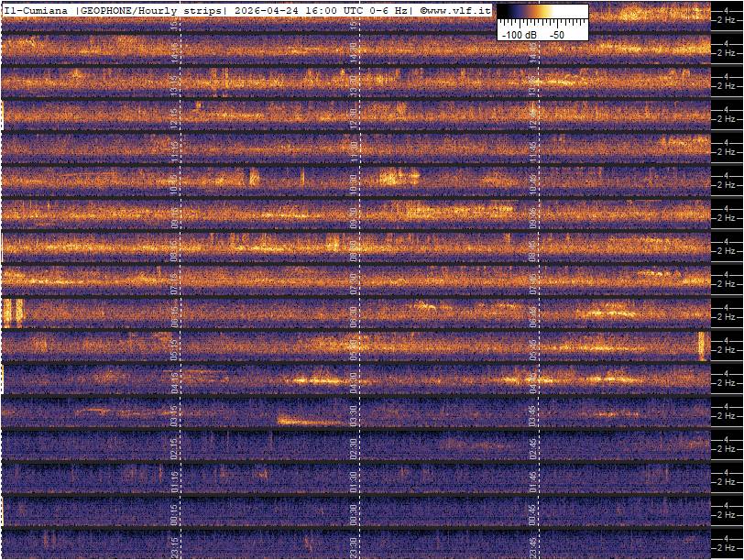Click the www.vlf.it website text
Viewport: 744px width, 560px height.
point(461,10)
